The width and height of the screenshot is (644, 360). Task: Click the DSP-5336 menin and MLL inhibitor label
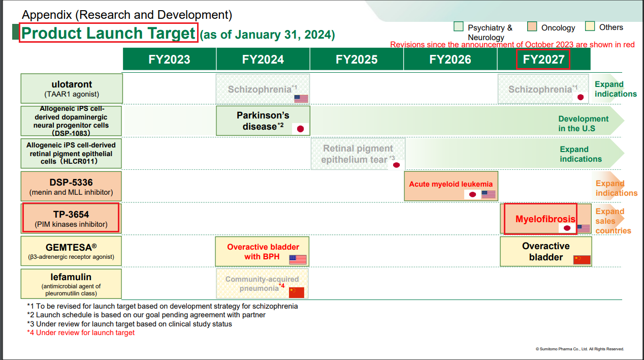click(x=72, y=186)
